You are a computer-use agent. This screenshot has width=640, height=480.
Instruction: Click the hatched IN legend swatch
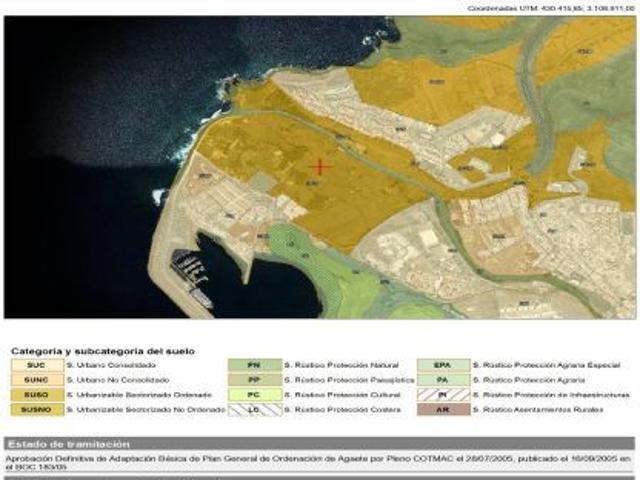(442, 395)
